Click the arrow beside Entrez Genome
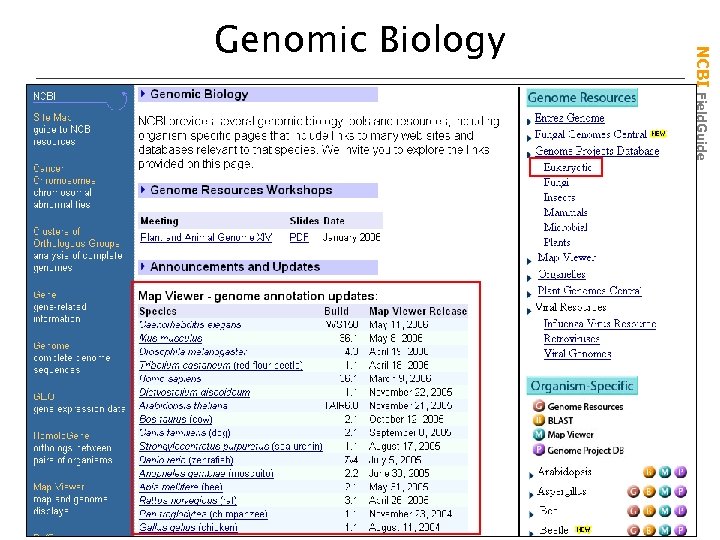Image resolution: width=720 pixels, height=540 pixels. [529, 121]
